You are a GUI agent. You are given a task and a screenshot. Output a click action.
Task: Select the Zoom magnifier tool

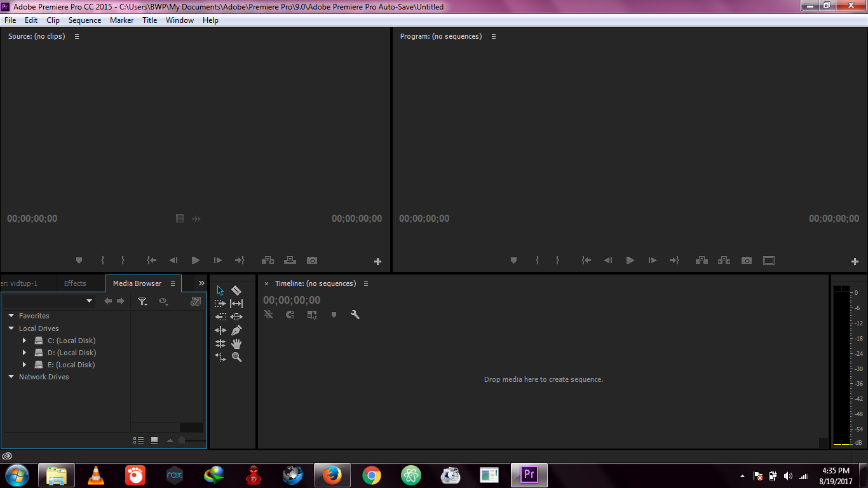(x=236, y=357)
